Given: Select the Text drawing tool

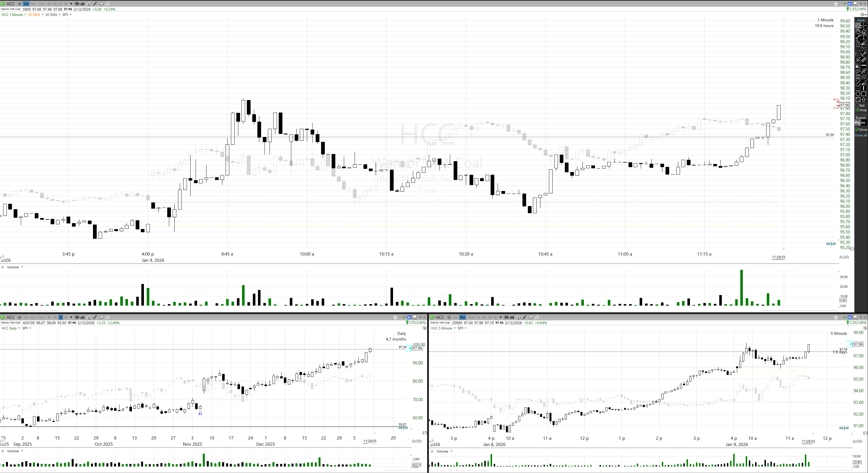Looking at the screenshot, I should [864, 37].
